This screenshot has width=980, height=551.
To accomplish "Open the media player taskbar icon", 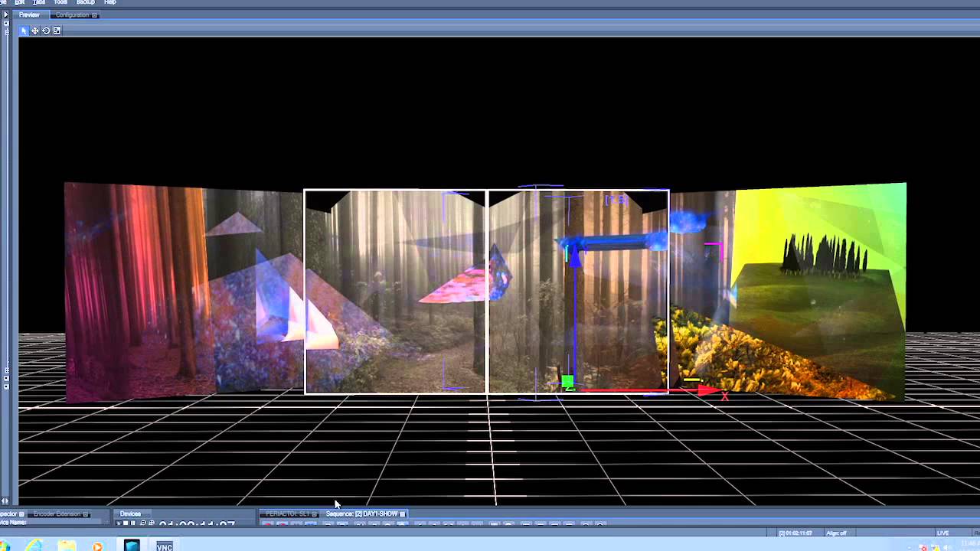I will (97, 546).
